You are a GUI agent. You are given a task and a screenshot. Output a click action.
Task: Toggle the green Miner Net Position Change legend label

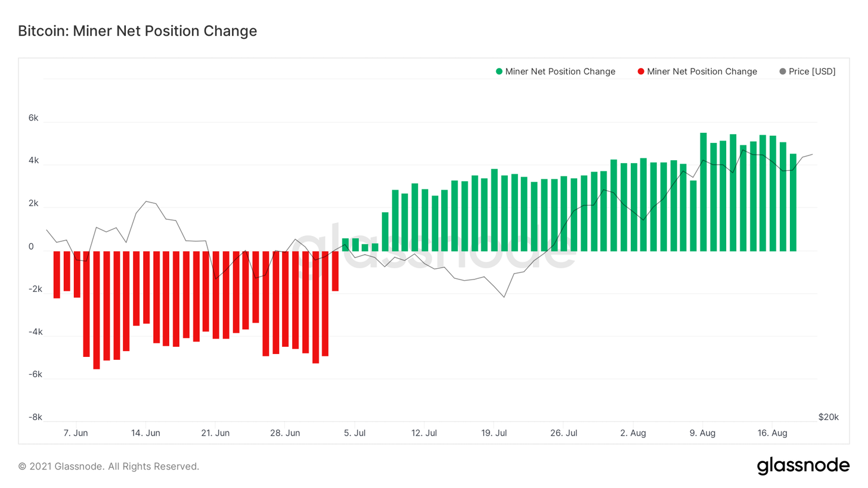pyautogui.click(x=560, y=72)
